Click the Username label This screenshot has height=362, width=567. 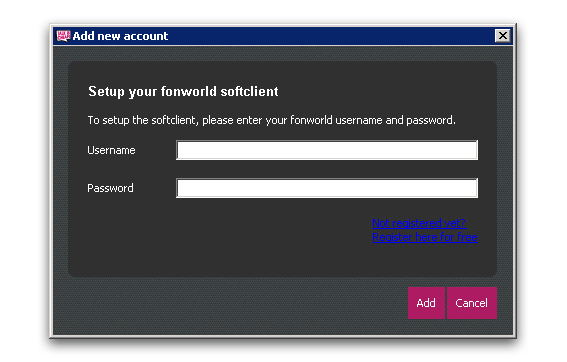(111, 150)
